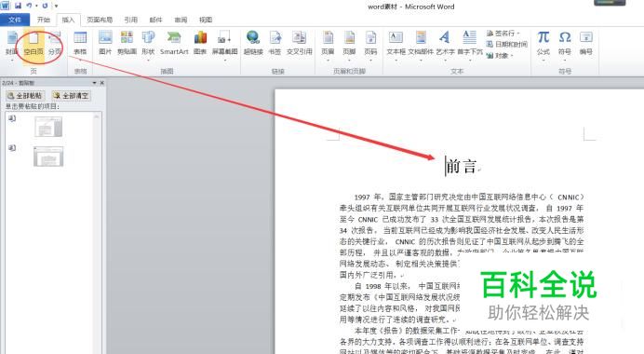
Task: Insert Date and Time (日期和时间)
Action: click(x=507, y=44)
